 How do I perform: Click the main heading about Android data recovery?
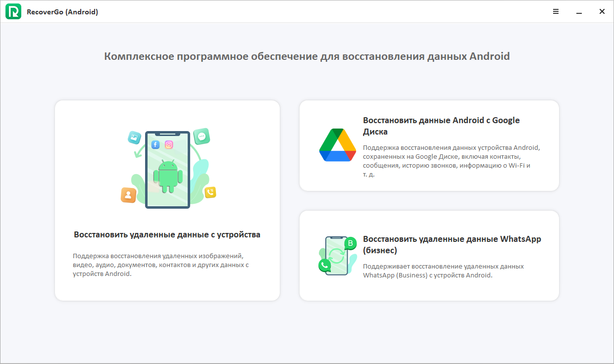coord(307,56)
